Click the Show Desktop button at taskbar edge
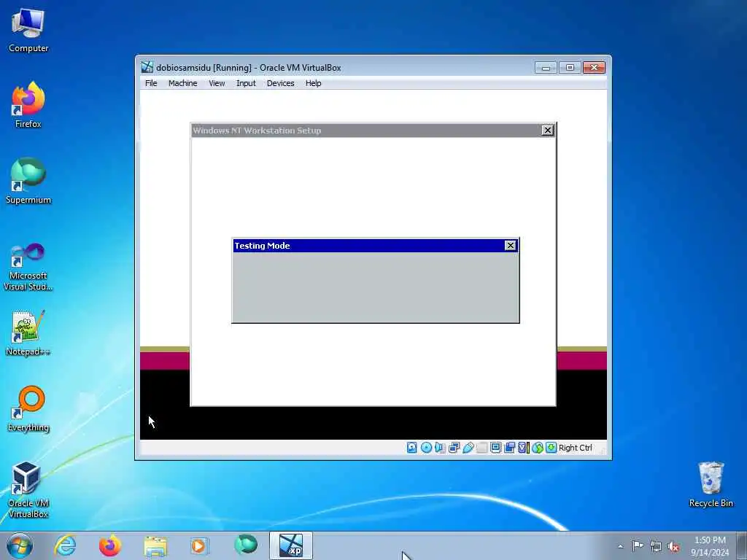The width and height of the screenshot is (747, 560). (x=742, y=545)
